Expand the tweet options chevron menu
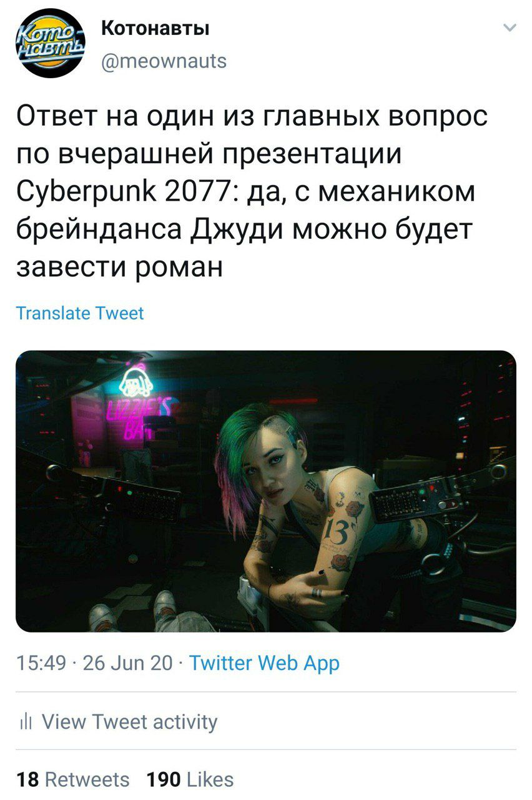This screenshot has width=532, height=800. pyautogui.click(x=510, y=27)
